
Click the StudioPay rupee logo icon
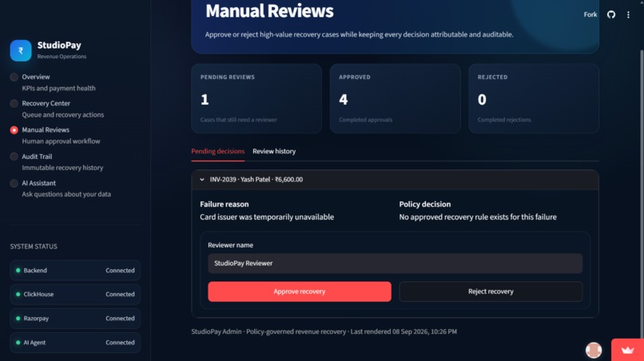(x=21, y=50)
